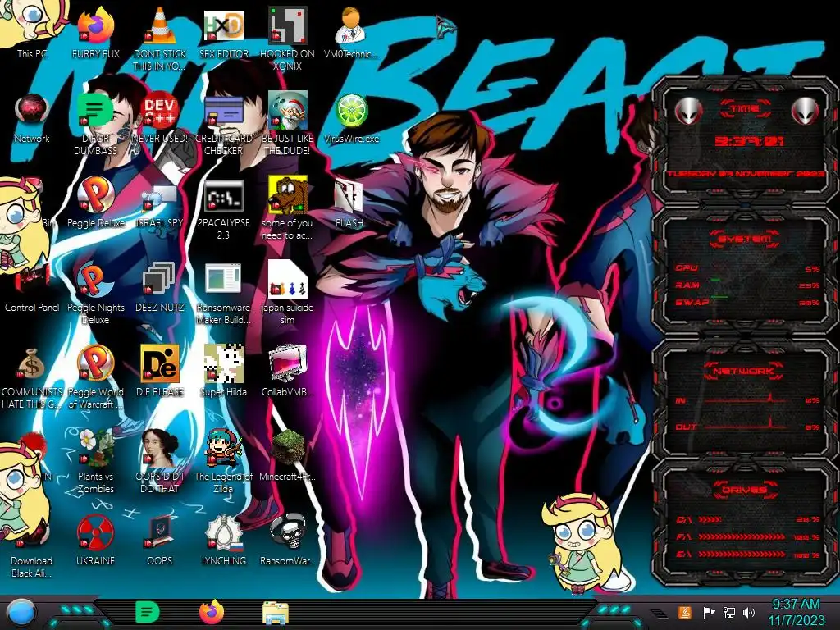Viewport: 840px width, 630px height.
Task: Click the volume speaker tray icon
Action: 749,613
